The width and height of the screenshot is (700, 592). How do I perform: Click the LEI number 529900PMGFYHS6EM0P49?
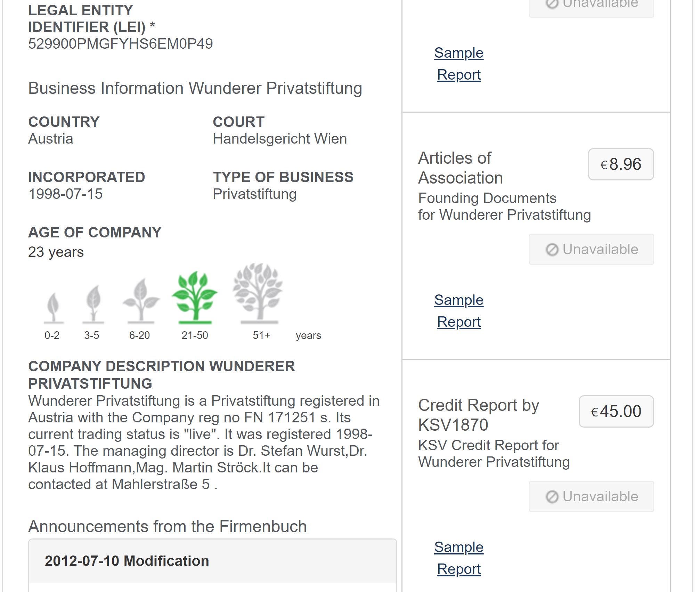coord(120,44)
